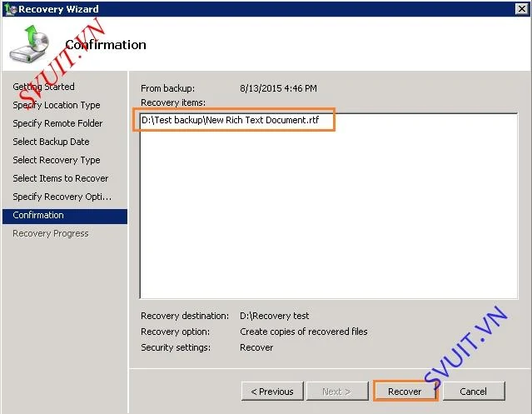The image size is (532, 414).
Task: Click the Recovery Wizard title bar icon
Action: coord(10,9)
